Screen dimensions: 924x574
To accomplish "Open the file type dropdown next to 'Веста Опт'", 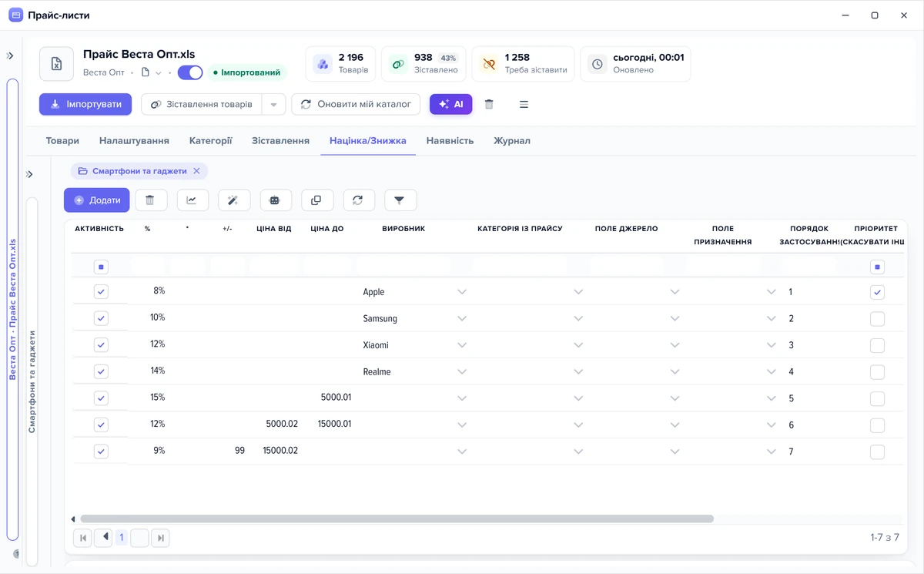I will [x=159, y=73].
